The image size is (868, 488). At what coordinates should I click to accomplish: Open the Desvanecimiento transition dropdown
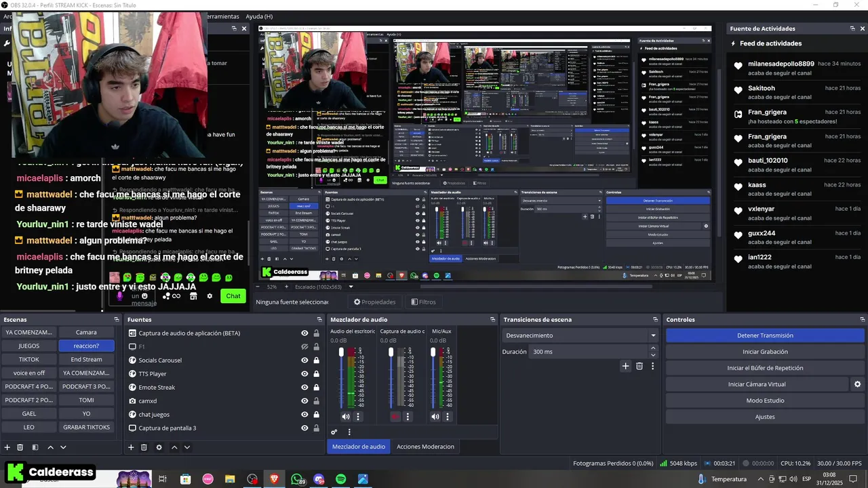[580, 335]
